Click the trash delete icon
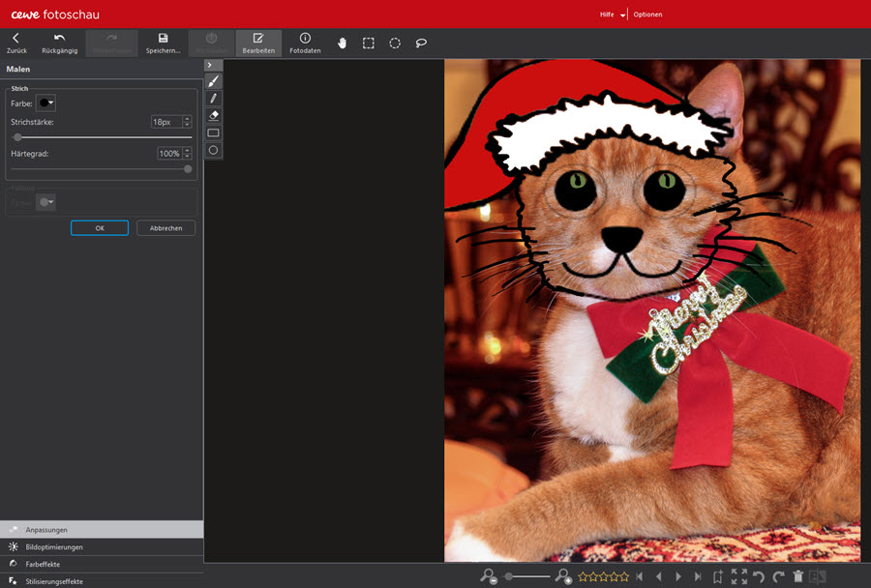This screenshot has height=588, width=871. tap(797, 576)
